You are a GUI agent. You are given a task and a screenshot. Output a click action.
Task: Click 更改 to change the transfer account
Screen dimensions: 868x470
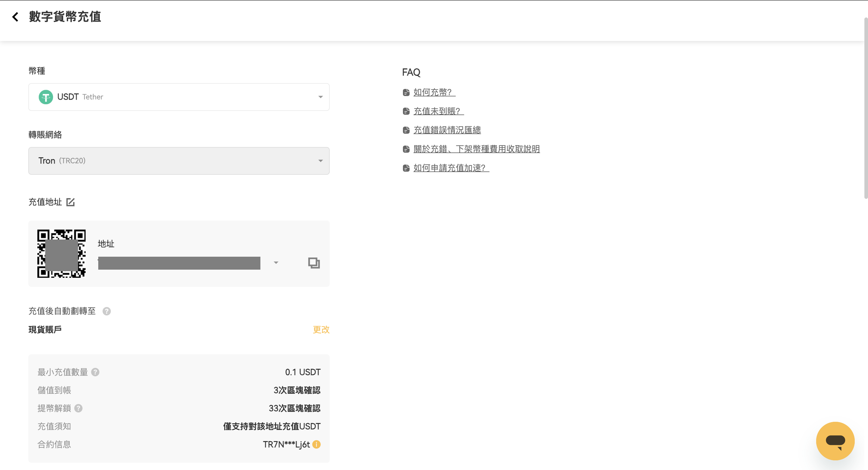(321, 330)
